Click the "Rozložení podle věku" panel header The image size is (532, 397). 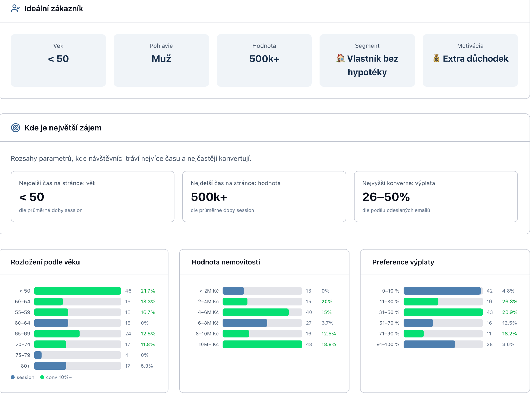[45, 262]
